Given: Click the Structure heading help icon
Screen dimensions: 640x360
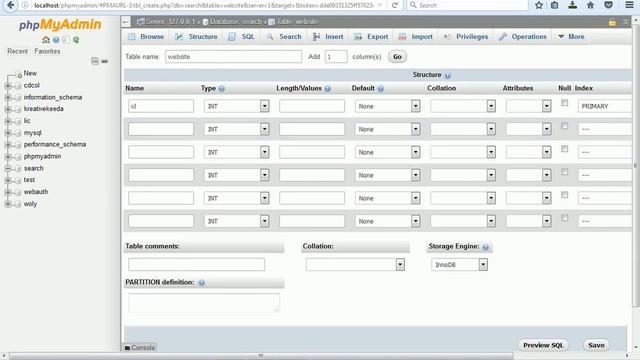Looking at the screenshot, I should 448,76.
